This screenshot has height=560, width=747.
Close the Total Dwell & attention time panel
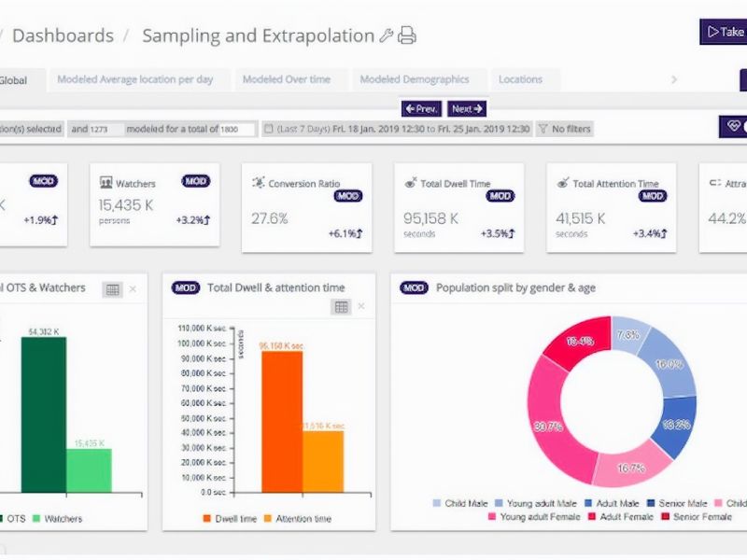click(361, 307)
